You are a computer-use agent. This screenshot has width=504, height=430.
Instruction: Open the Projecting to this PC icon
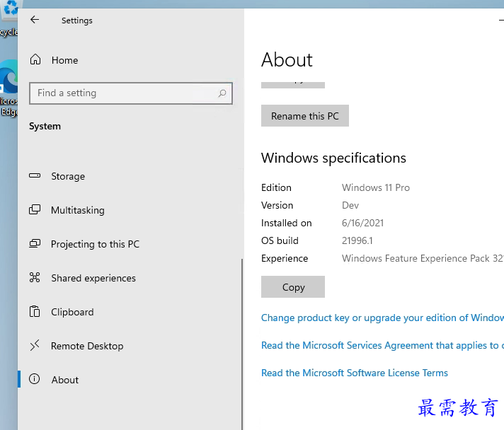tap(35, 244)
